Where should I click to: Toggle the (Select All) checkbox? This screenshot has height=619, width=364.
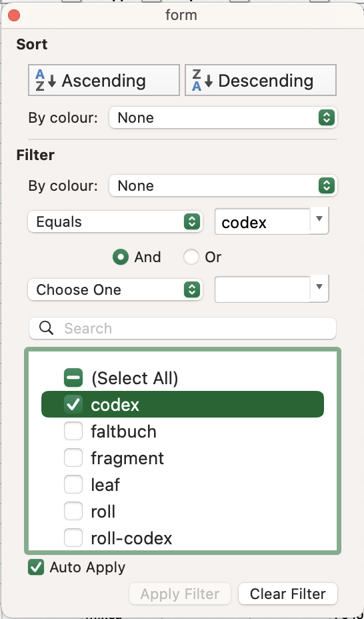[73, 378]
